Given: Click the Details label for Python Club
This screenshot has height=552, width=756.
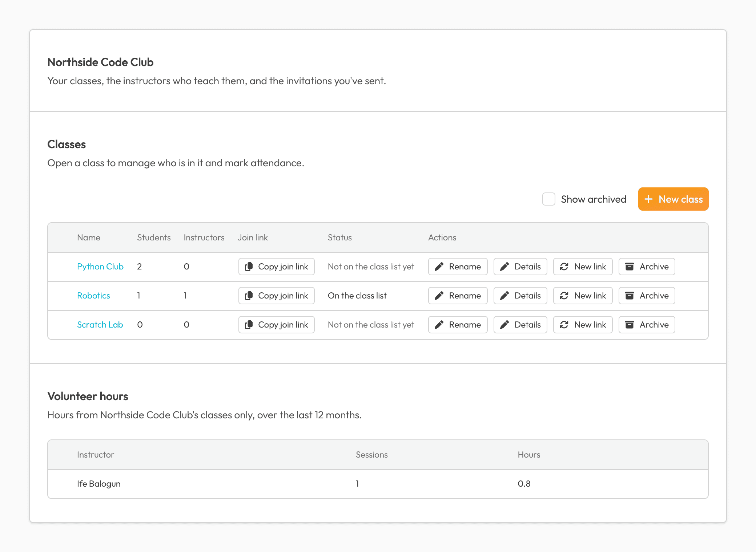Looking at the screenshot, I should coord(527,267).
